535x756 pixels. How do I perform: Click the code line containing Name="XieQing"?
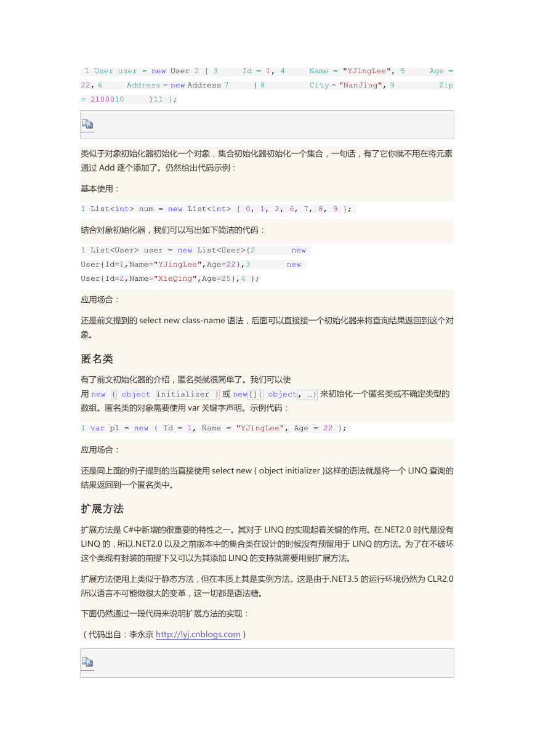pyautogui.click(x=170, y=278)
